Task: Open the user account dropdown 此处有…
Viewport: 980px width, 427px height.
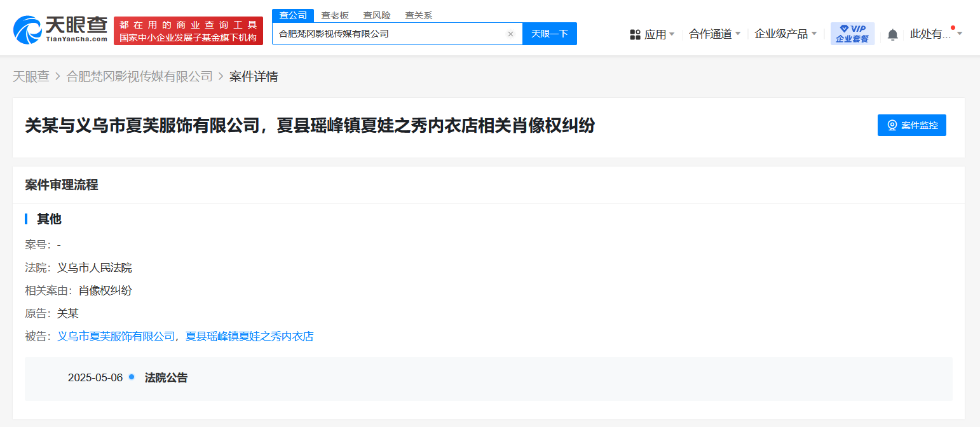Action: (x=936, y=34)
